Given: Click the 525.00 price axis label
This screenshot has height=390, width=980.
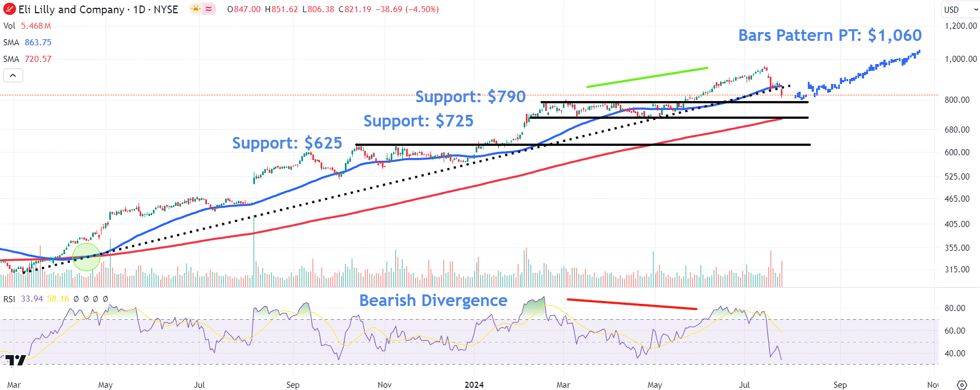Looking at the screenshot, I should point(957,177).
